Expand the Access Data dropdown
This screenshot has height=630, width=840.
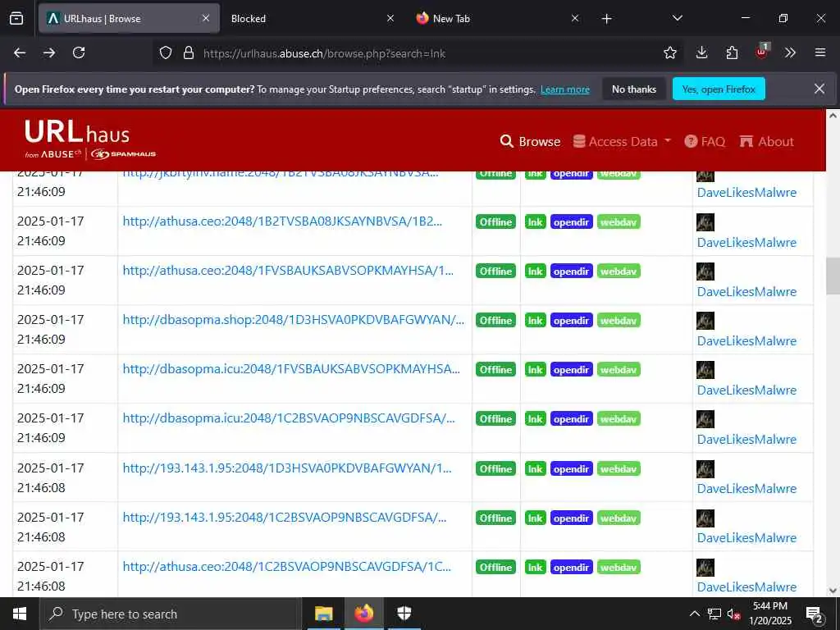(x=622, y=141)
